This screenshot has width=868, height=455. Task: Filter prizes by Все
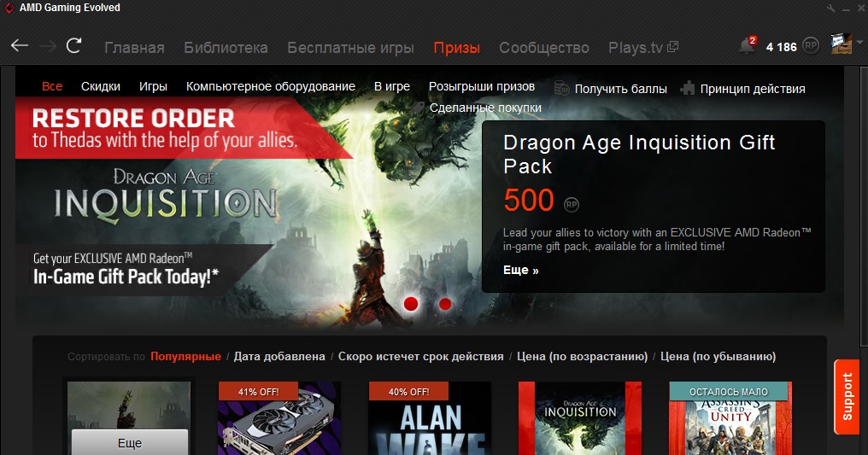52,86
